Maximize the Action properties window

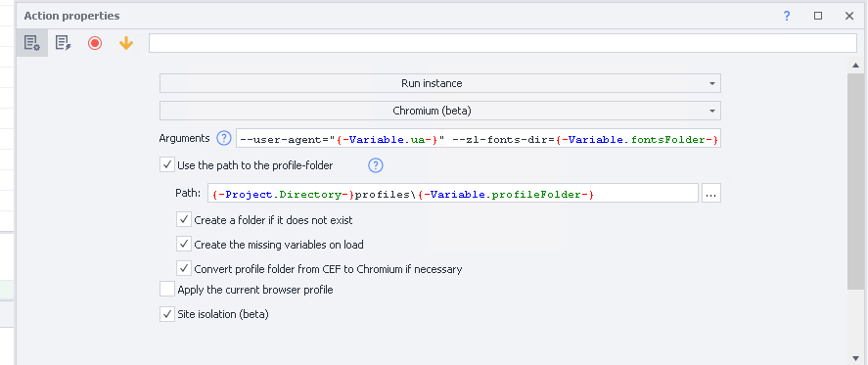[x=818, y=16]
